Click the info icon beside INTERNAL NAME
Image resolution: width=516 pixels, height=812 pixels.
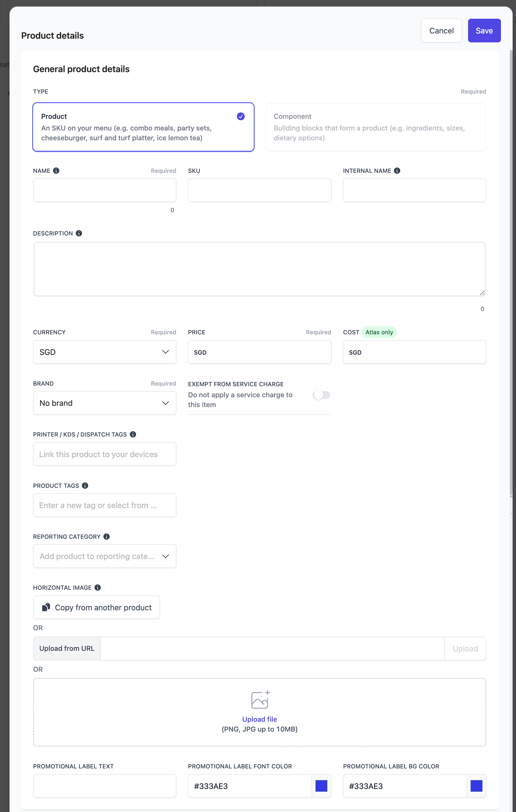(397, 170)
